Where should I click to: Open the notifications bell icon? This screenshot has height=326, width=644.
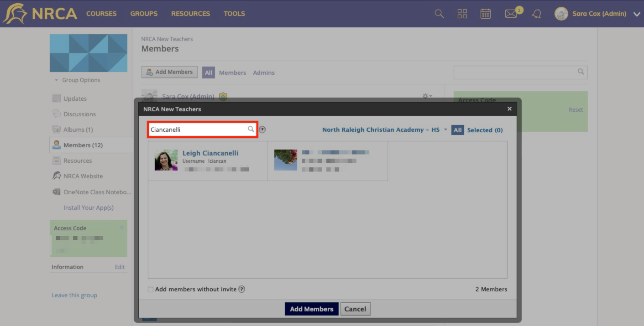click(x=537, y=14)
